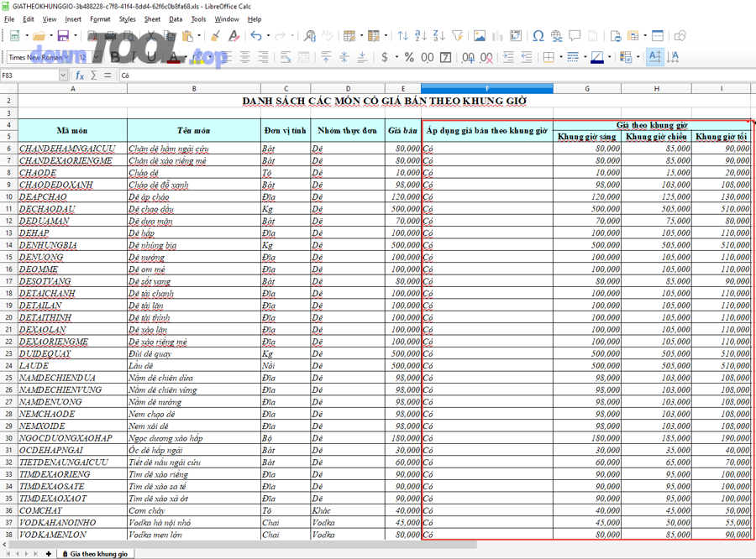Image resolution: width=756 pixels, height=559 pixels.
Task: Undo the last action
Action: tap(256, 35)
